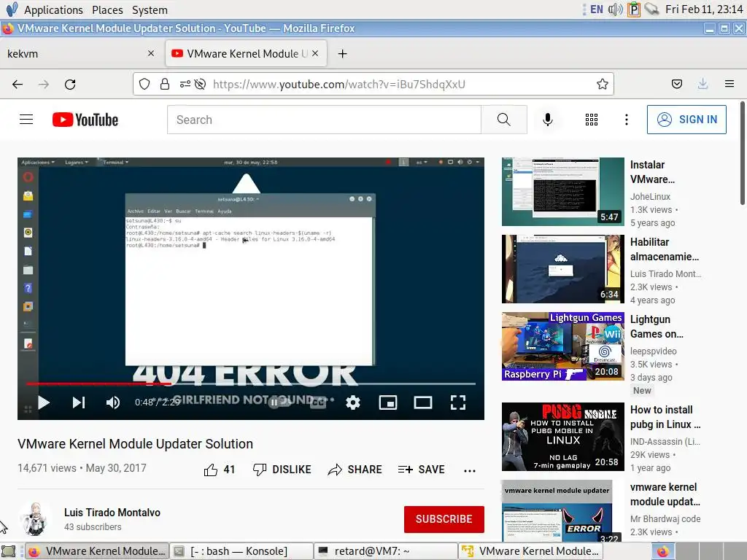747x560 pixels.
Task: Enter fullscreen on the video
Action: tap(458, 402)
